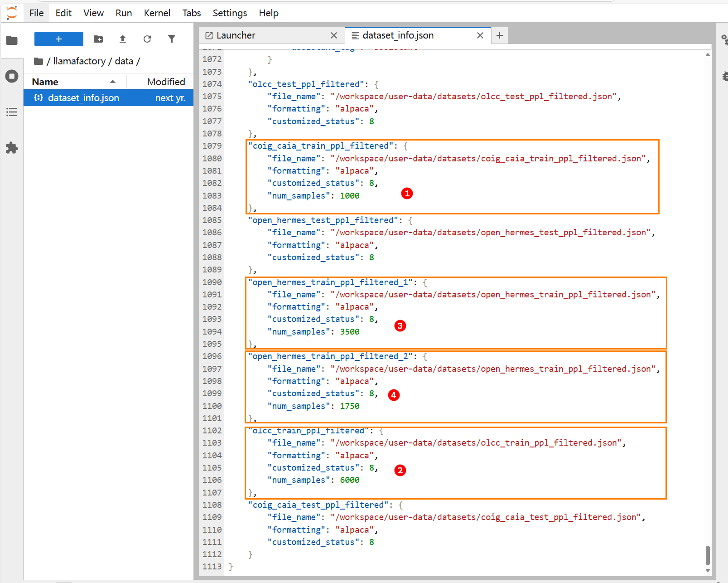Image resolution: width=728 pixels, height=583 pixels.
Task: Open the File Browser sidebar panel
Action: point(12,40)
